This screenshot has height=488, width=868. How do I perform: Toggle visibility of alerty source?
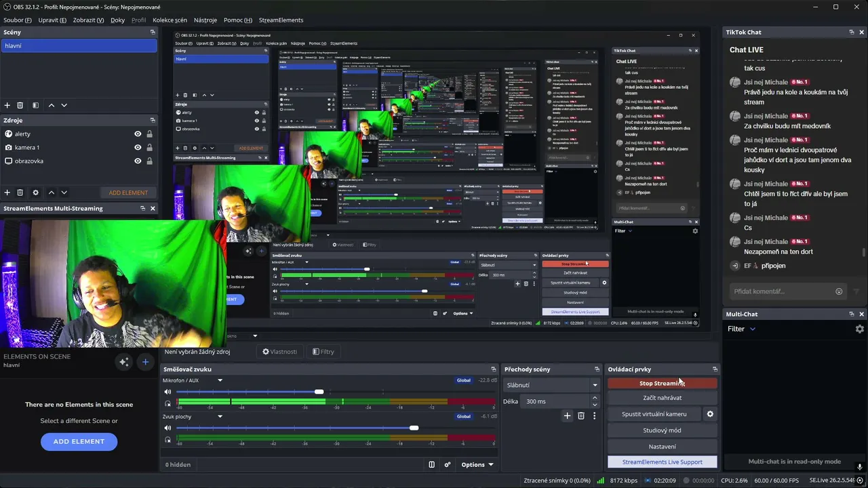pyautogui.click(x=138, y=134)
